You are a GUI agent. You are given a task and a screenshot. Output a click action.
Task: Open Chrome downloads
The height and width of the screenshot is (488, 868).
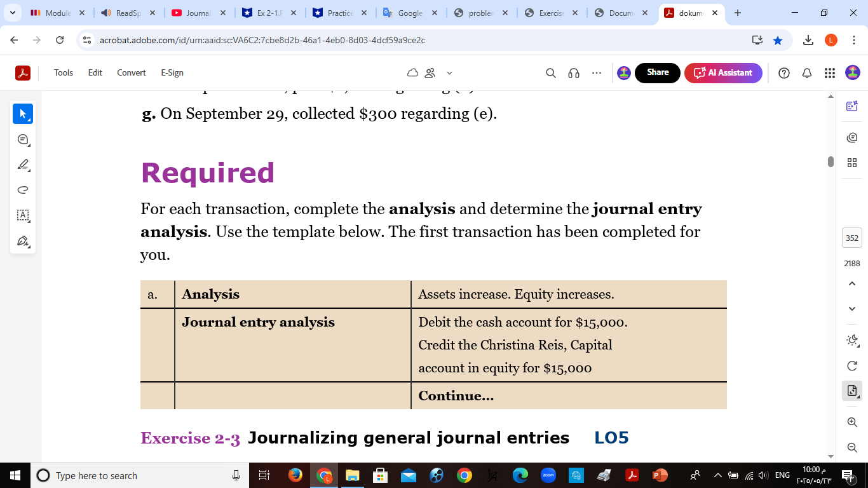(808, 40)
